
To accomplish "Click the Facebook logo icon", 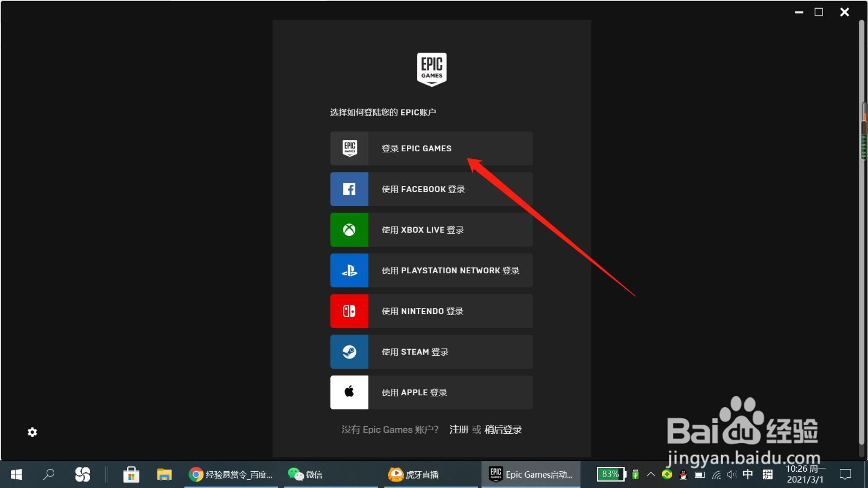I will [349, 189].
